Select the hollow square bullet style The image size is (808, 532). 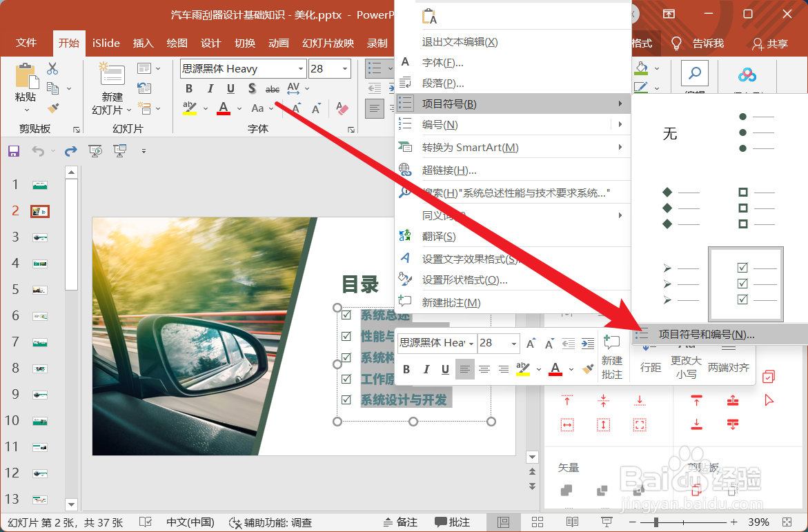[x=746, y=208]
